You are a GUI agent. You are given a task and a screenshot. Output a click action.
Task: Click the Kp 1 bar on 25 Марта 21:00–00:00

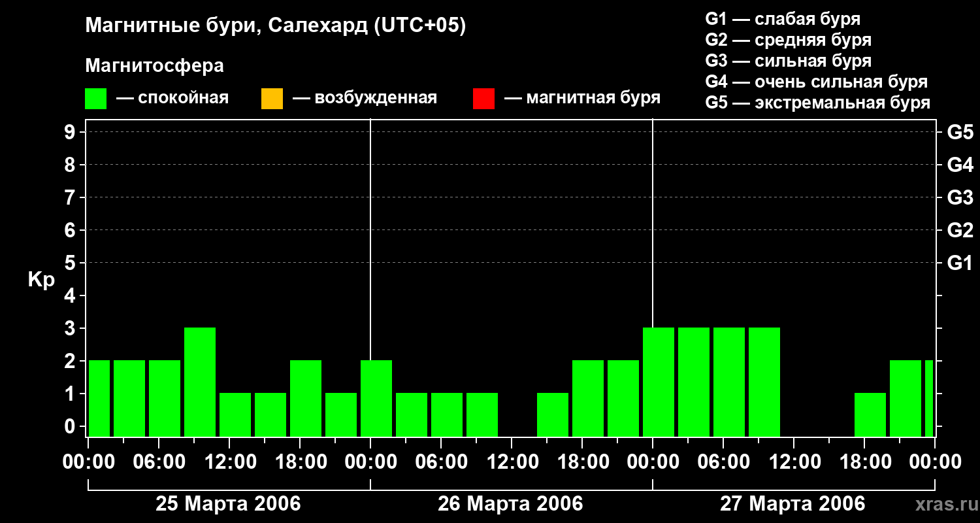point(341,414)
